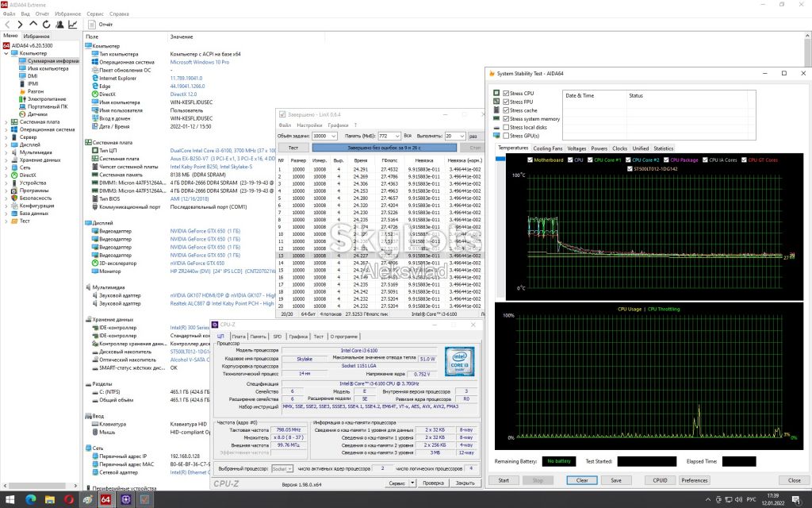The height and width of the screenshot is (508, 812).
Task: Open LinX run count dropdown
Action: click(x=462, y=136)
